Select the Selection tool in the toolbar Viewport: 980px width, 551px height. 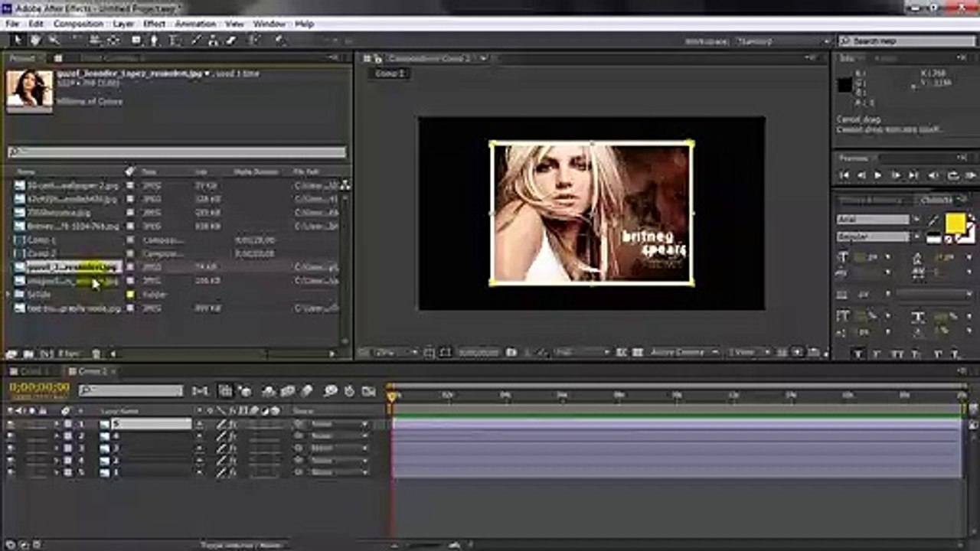18,41
